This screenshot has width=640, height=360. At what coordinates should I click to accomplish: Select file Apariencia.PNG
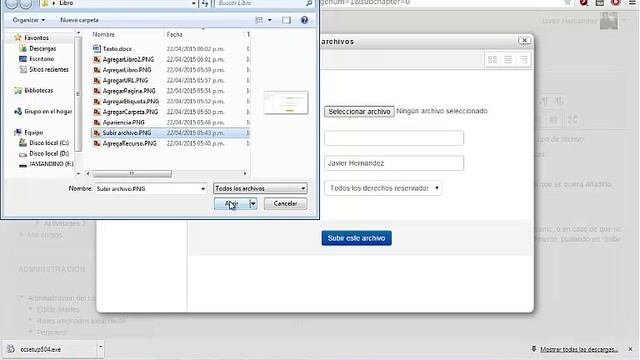tap(124, 122)
